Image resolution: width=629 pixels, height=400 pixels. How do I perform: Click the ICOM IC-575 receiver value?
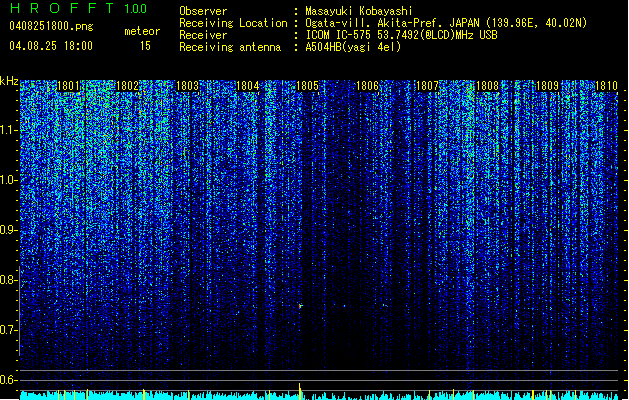(x=401, y=35)
